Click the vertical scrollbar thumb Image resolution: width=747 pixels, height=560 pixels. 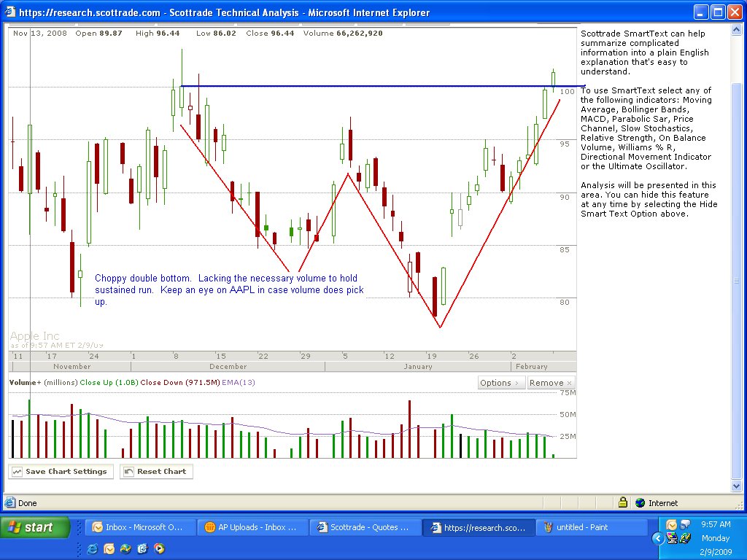pos(737,281)
